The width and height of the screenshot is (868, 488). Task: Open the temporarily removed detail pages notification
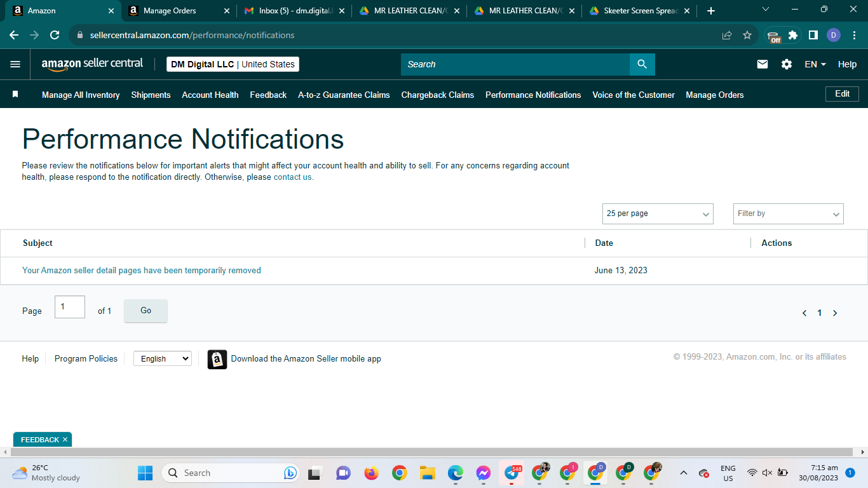point(142,270)
